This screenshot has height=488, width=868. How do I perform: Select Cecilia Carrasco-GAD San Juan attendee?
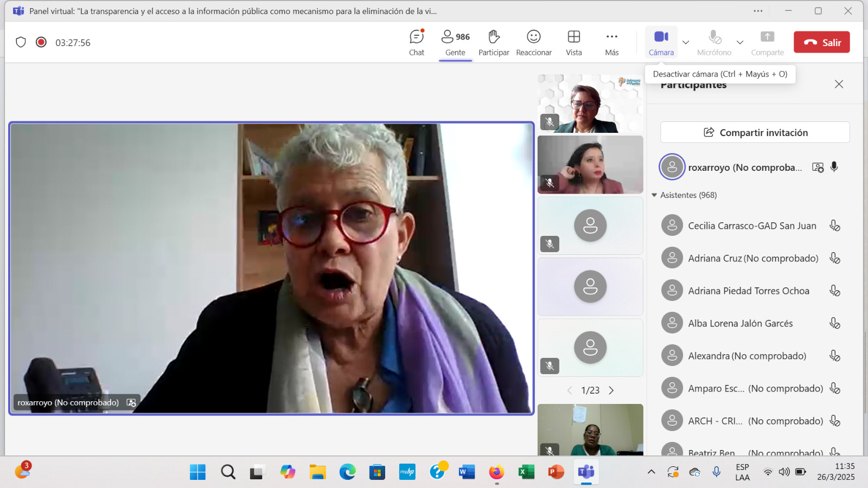click(x=751, y=226)
